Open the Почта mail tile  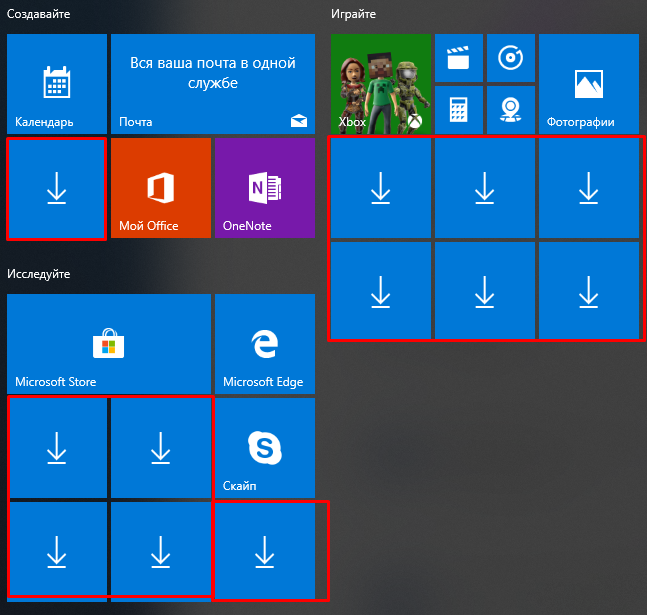coord(213,84)
